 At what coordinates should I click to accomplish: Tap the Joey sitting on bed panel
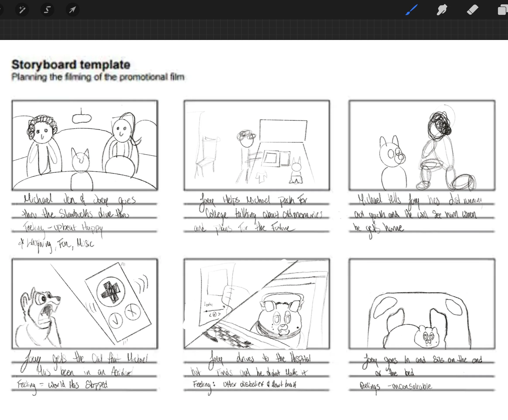pos(422,304)
